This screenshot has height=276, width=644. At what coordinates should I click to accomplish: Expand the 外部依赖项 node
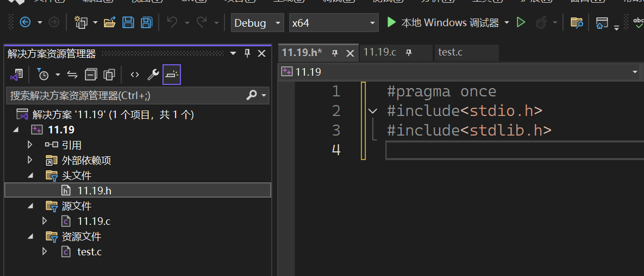click(x=29, y=160)
